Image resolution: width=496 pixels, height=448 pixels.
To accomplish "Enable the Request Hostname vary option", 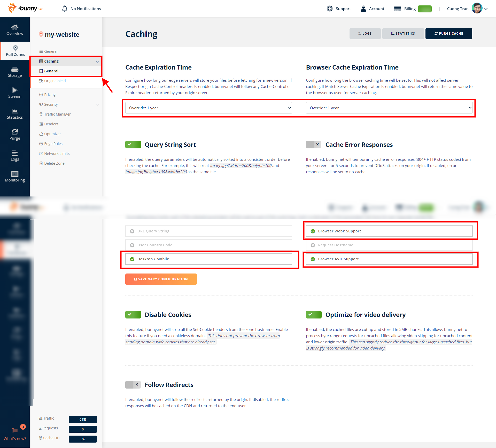I will point(389,245).
